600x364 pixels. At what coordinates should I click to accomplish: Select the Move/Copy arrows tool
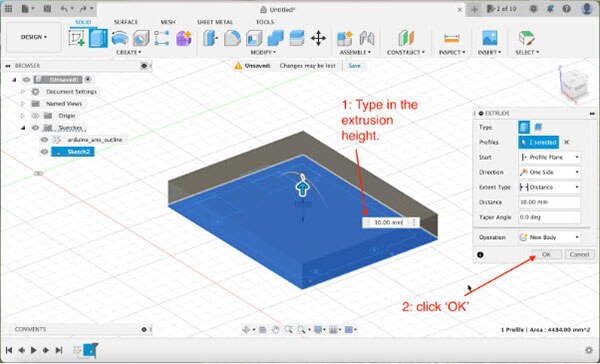318,38
